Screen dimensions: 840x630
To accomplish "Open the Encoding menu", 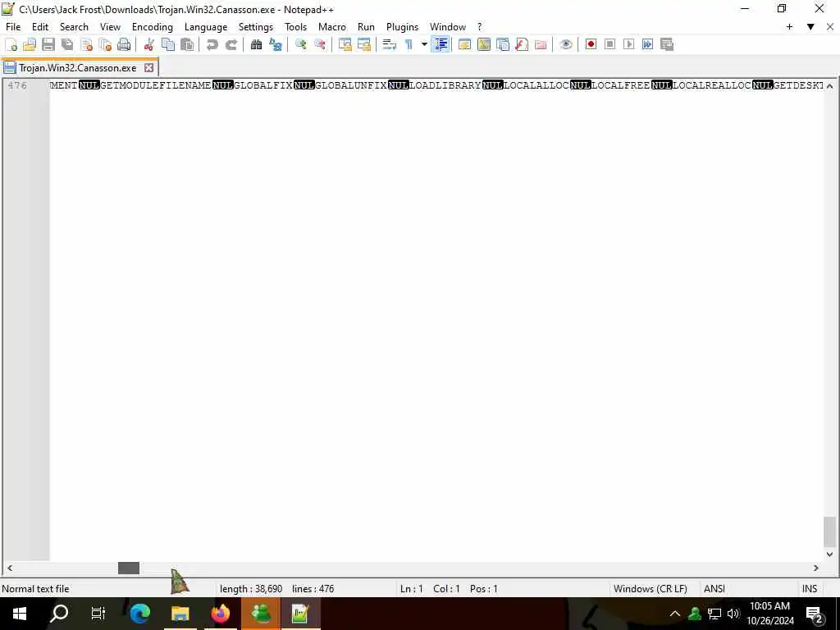I will point(153,27).
